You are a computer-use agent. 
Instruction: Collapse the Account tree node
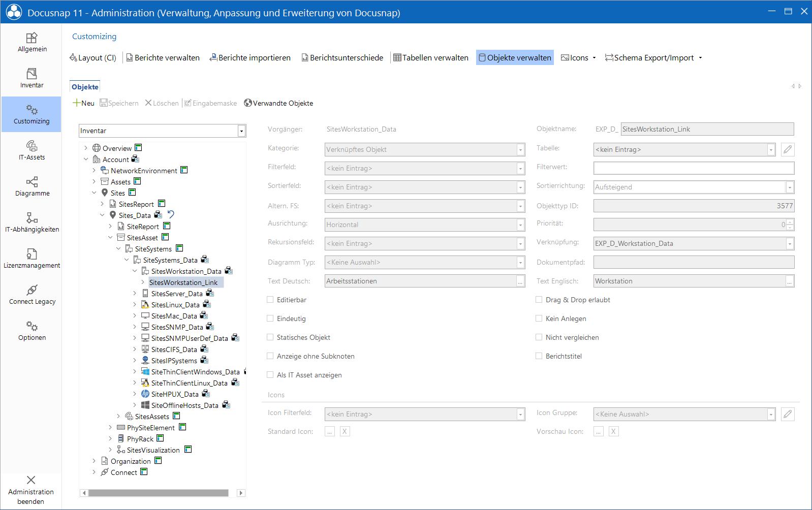point(86,159)
